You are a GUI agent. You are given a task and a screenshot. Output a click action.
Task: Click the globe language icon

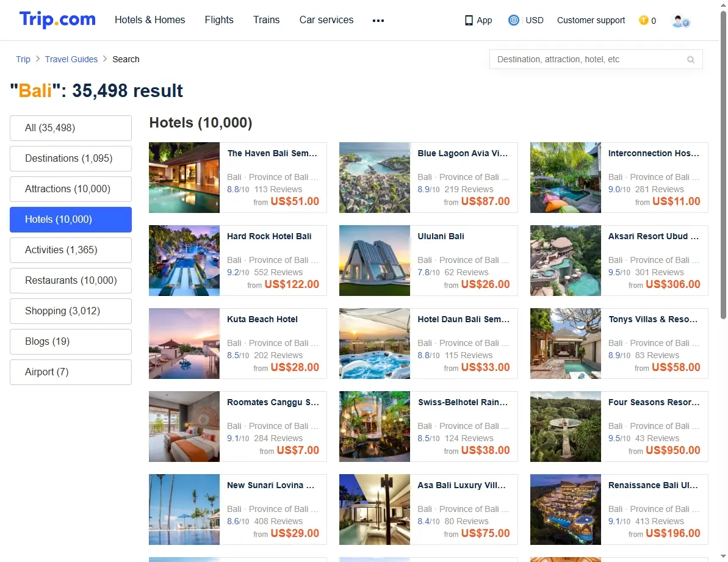tap(513, 20)
